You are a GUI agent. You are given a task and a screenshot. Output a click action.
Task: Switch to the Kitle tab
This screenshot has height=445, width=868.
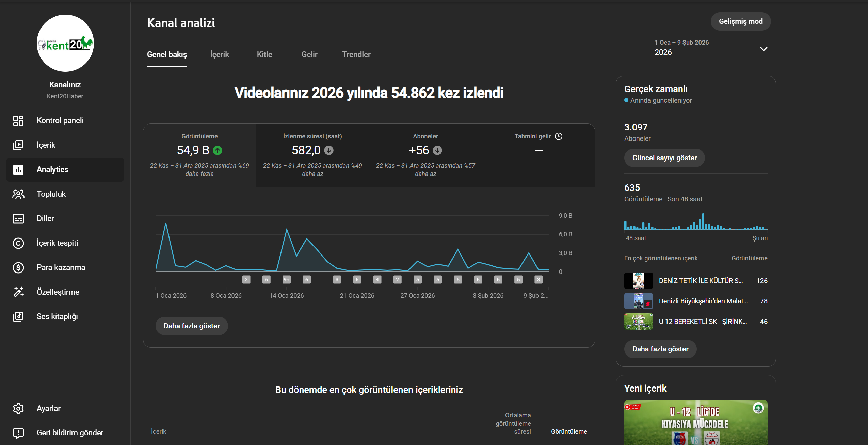click(264, 54)
